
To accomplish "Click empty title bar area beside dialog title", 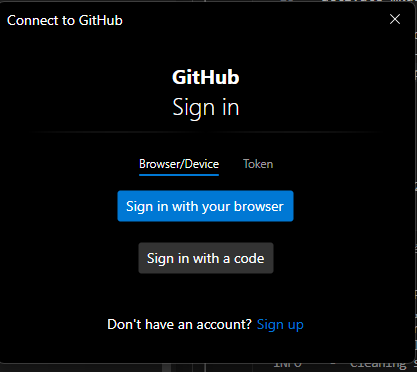I will pyautogui.click(x=253, y=20).
